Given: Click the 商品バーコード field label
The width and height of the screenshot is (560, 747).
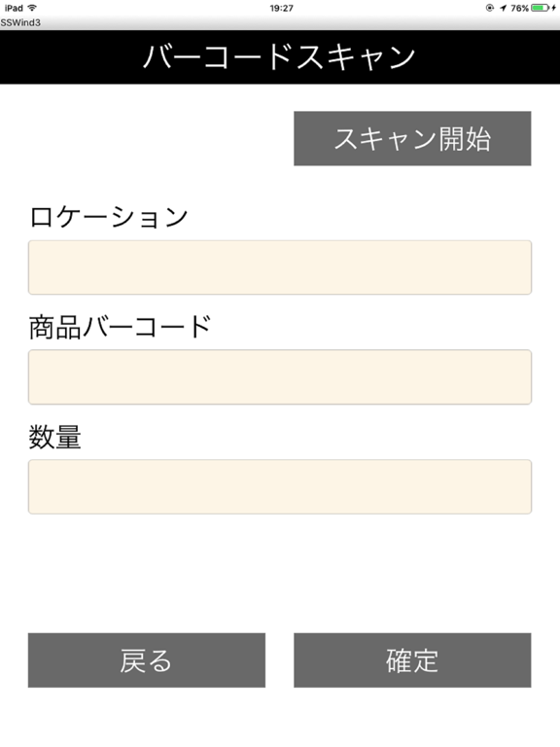Looking at the screenshot, I should pos(120,327).
